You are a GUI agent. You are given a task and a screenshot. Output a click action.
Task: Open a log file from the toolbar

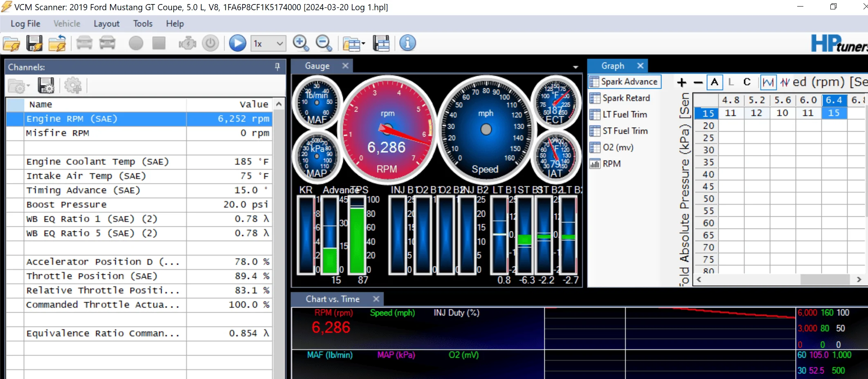pyautogui.click(x=11, y=43)
